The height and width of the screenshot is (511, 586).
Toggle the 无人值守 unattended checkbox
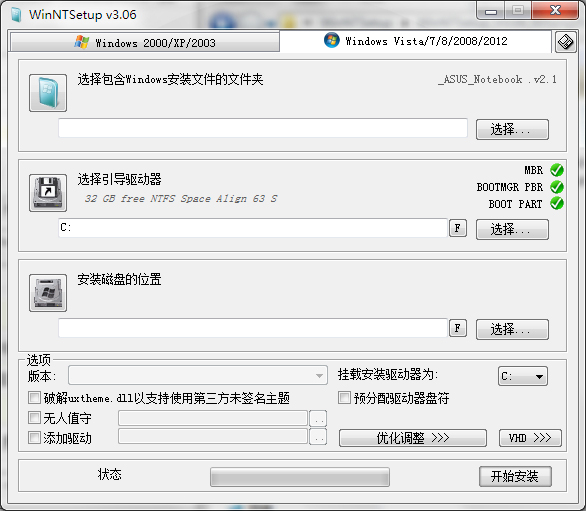click(x=34, y=418)
